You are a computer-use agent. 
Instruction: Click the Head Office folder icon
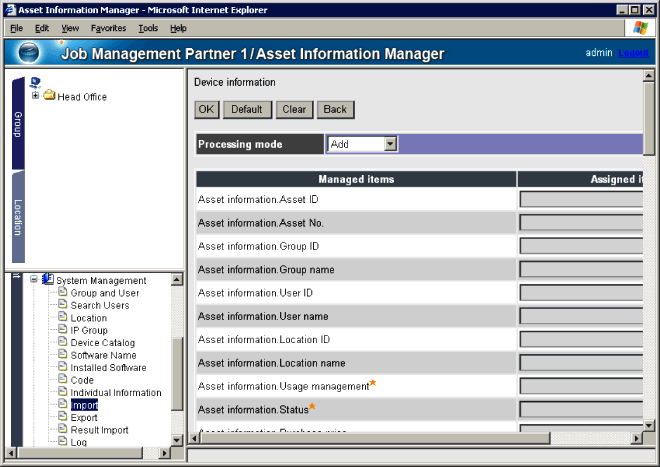click(49, 96)
